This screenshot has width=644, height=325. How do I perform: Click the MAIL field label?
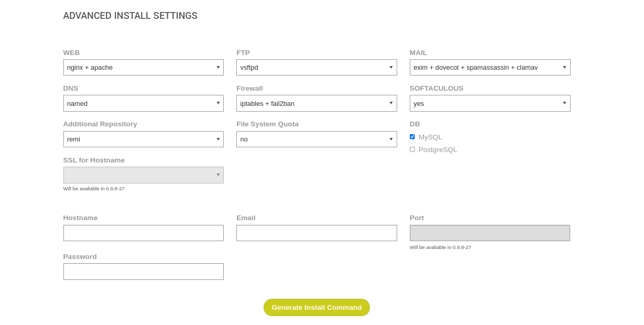tap(418, 52)
